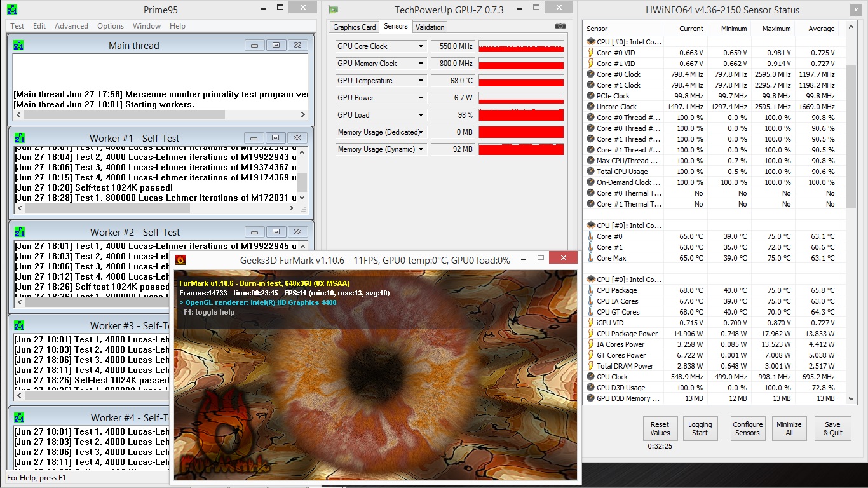Switch to the Graphics Card tab in GPU-Z
Image resolution: width=868 pixels, height=488 pixels.
pos(354,27)
